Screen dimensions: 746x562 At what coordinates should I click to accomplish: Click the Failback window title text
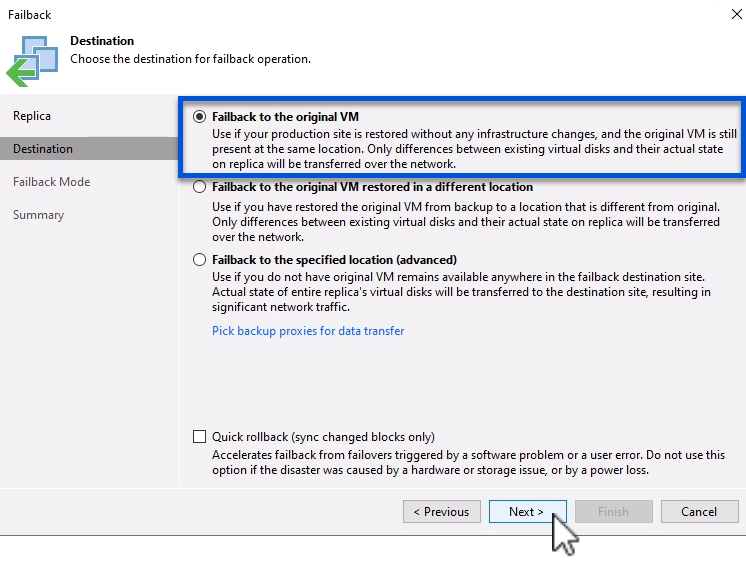click(x=30, y=15)
